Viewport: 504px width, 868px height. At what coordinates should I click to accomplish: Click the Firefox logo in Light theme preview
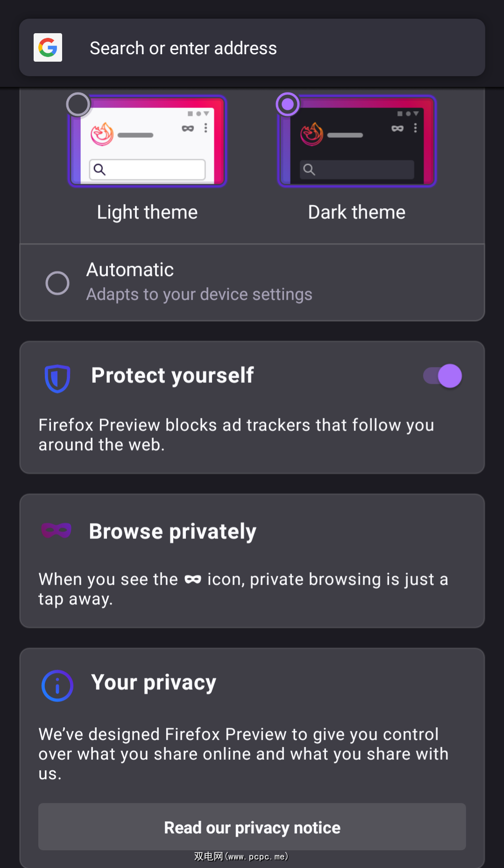point(102,134)
